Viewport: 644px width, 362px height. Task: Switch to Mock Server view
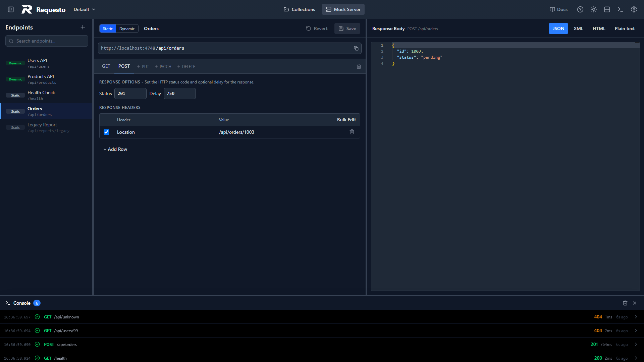click(343, 9)
